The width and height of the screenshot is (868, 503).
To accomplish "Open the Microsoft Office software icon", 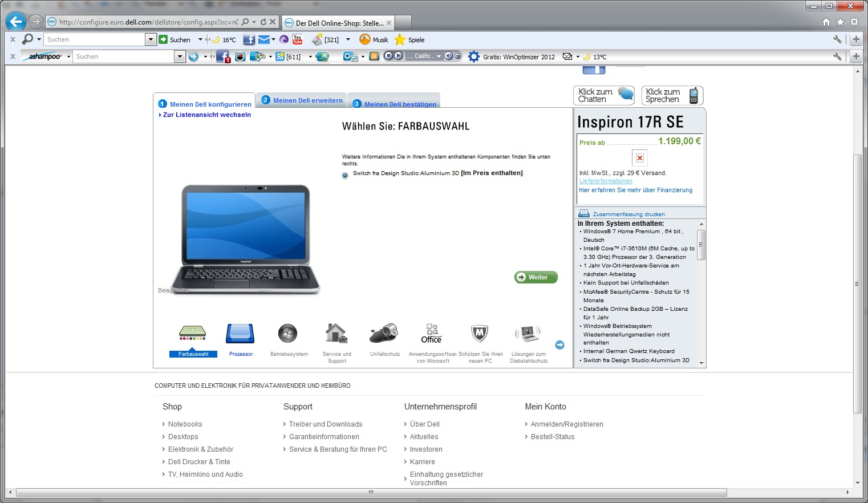I will coord(432,333).
